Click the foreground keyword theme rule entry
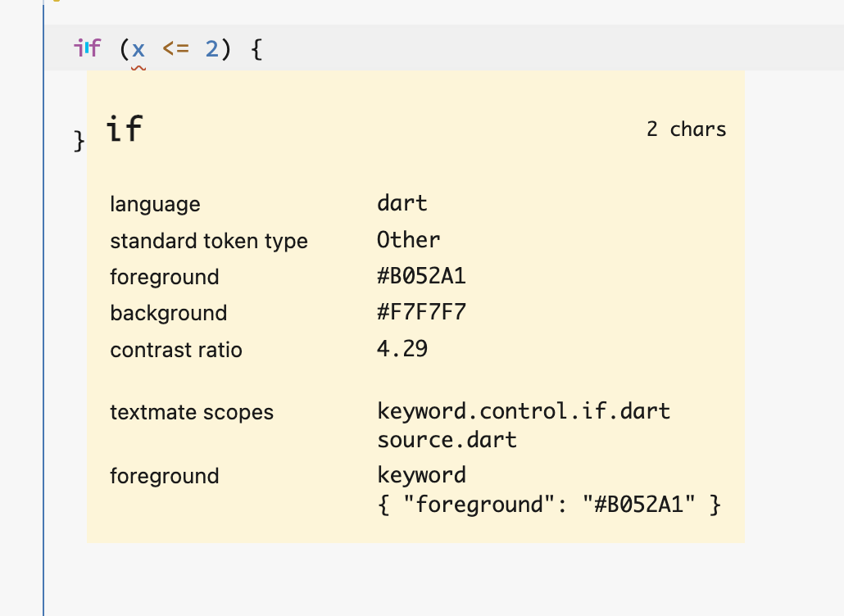 click(421, 475)
